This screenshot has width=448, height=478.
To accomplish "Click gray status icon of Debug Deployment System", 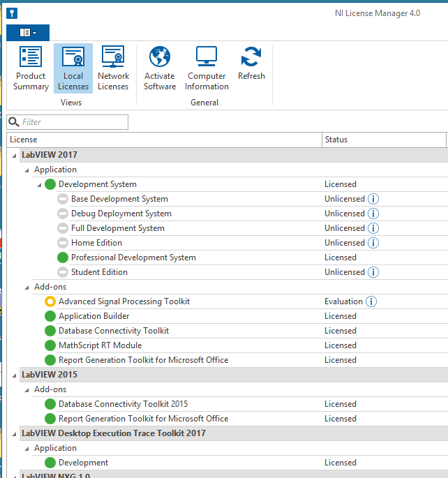I will click(x=63, y=214).
